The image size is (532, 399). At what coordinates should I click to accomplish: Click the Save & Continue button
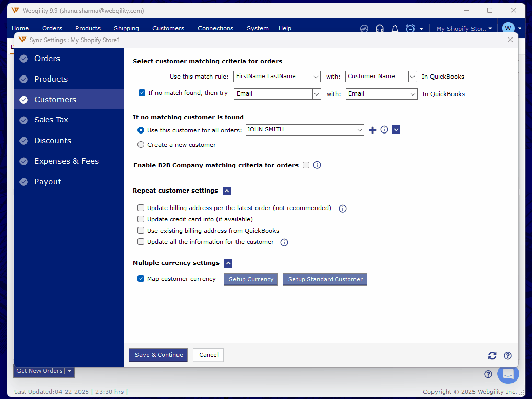pyautogui.click(x=159, y=355)
